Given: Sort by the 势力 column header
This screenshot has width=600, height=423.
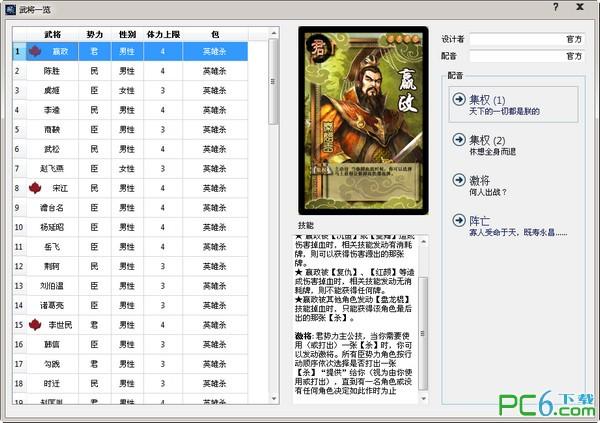Looking at the screenshot, I should [x=95, y=34].
